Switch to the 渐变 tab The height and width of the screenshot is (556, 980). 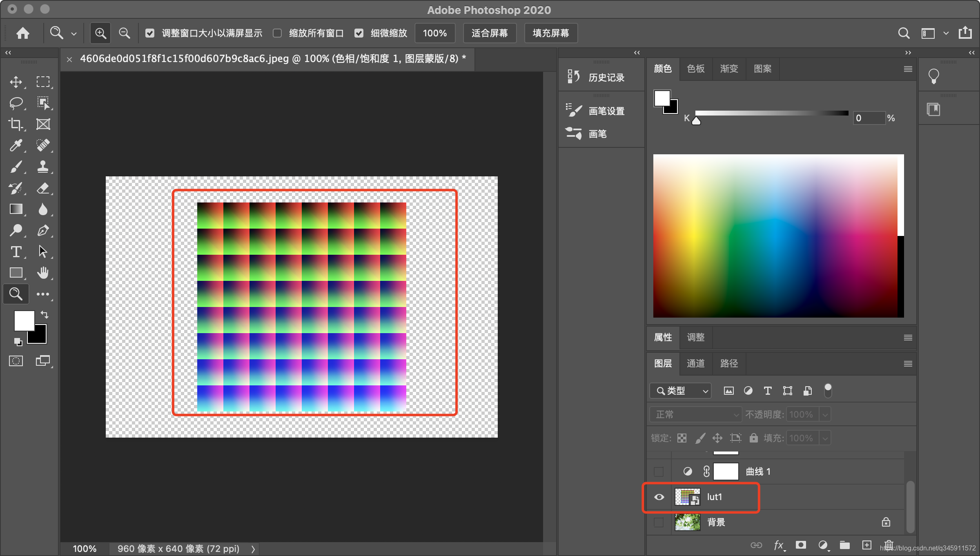click(729, 69)
